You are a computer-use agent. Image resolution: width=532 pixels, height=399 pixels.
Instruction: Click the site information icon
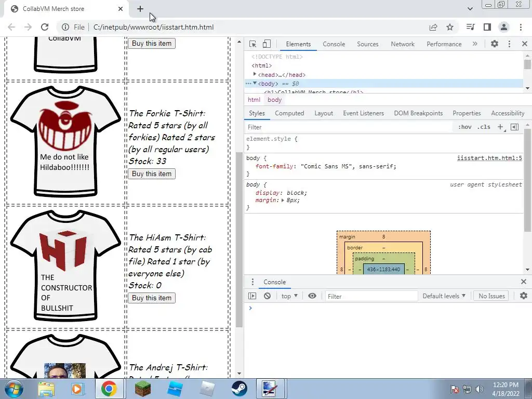click(x=65, y=27)
